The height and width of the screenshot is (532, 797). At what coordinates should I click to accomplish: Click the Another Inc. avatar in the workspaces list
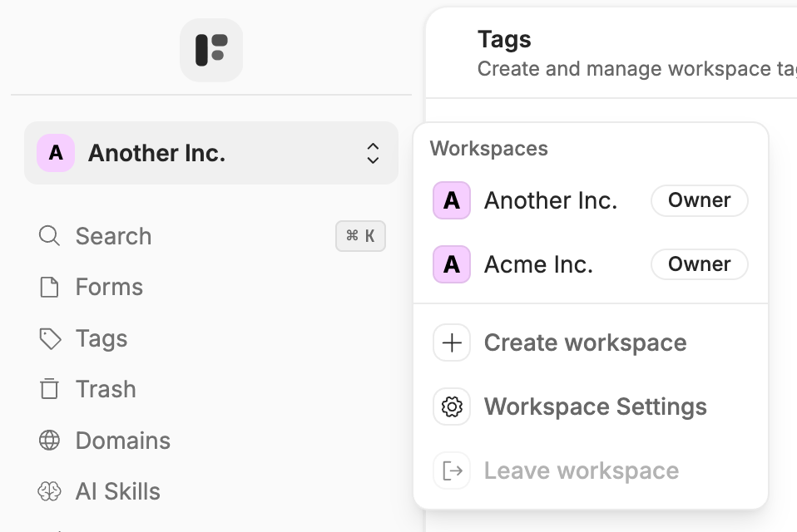coord(452,200)
